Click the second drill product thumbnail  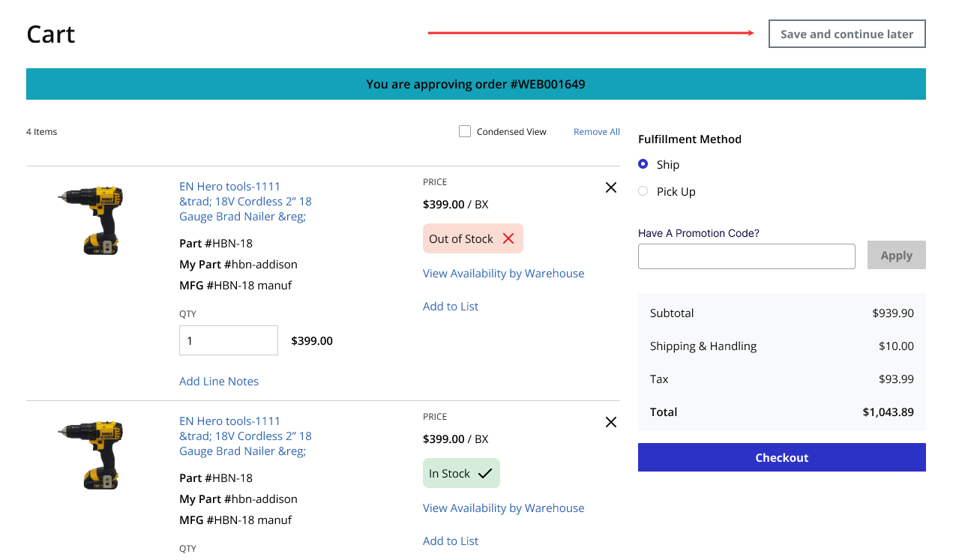pos(91,455)
